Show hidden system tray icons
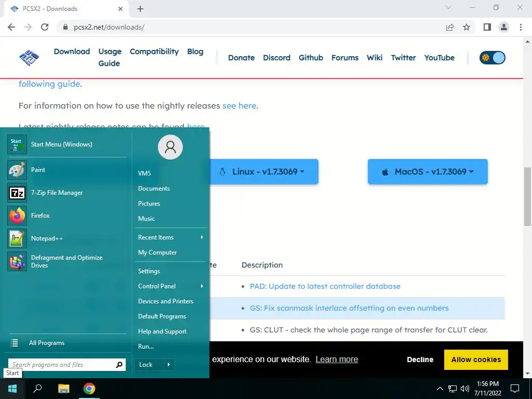Image resolution: width=532 pixels, height=399 pixels. (440, 389)
